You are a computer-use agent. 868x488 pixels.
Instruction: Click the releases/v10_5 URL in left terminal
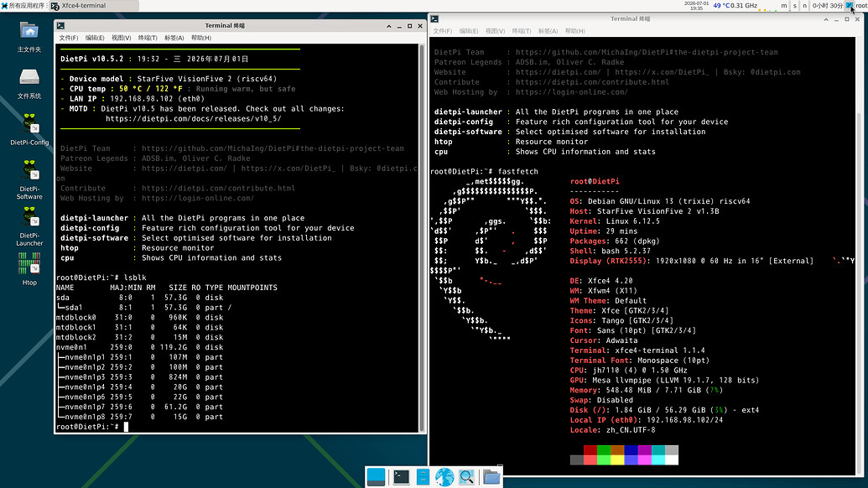193,118
